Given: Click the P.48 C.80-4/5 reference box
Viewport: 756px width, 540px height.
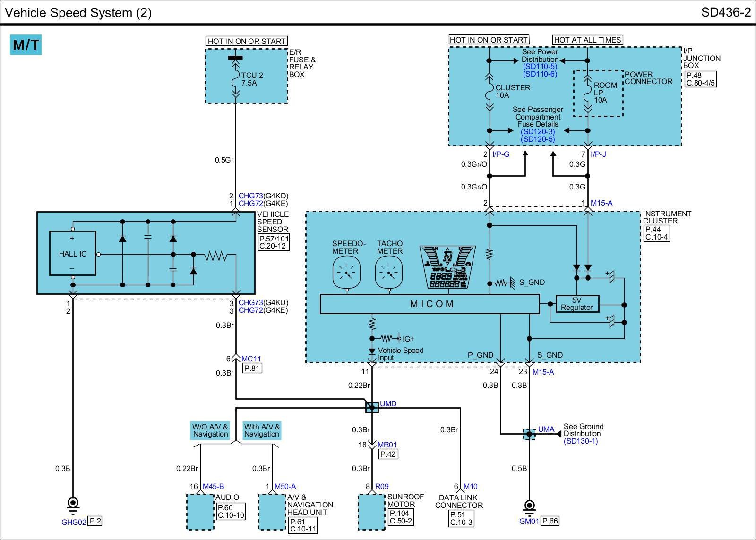Looking at the screenshot, I should (x=700, y=79).
